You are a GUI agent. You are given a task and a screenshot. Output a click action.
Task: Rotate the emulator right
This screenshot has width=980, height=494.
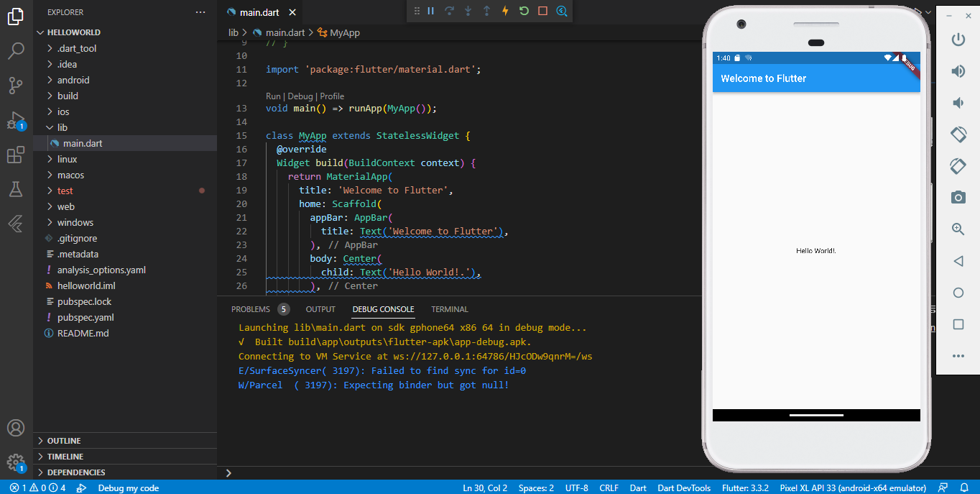click(x=958, y=166)
